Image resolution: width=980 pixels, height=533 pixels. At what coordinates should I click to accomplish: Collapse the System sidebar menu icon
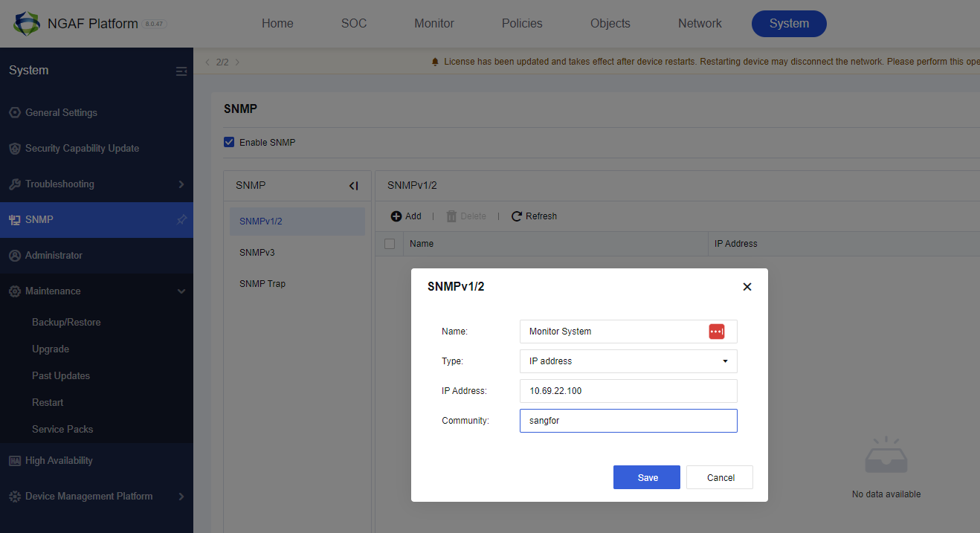pos(181,71)
